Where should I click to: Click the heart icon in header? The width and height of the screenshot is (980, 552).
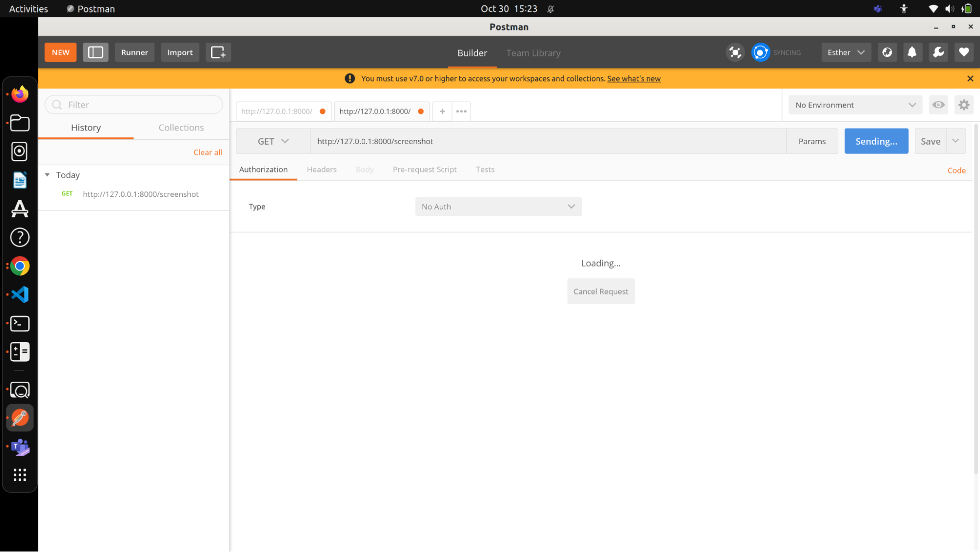coord(963,52)
